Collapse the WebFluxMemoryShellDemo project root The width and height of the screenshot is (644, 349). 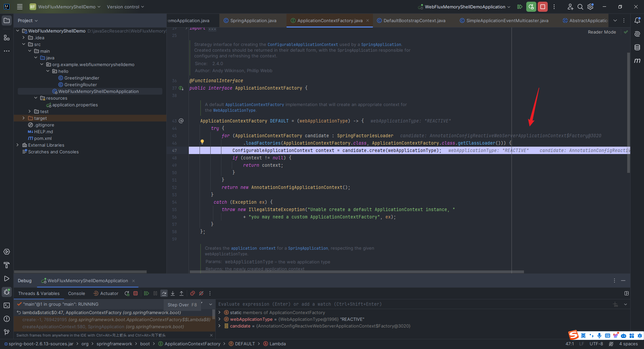pyautogui.click(x=18, y=31)
